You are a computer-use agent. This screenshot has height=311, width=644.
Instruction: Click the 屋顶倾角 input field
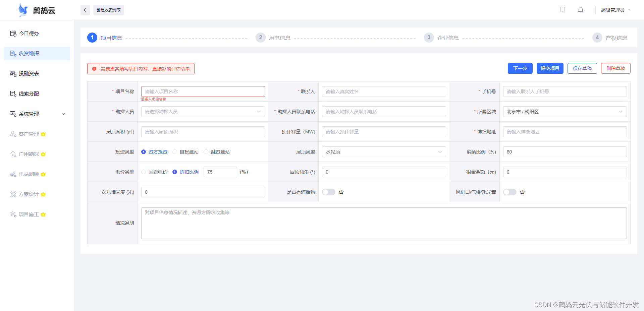click(x=384, y=172)
